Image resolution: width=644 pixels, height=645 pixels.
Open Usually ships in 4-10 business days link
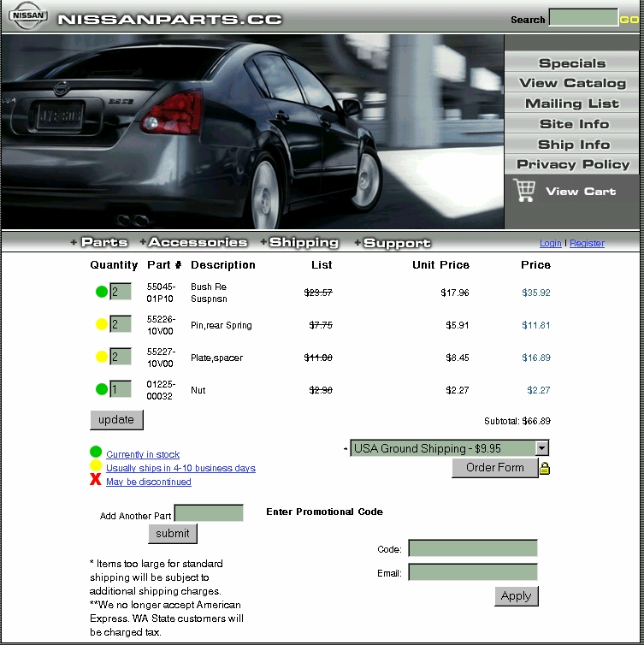point(180,468)
